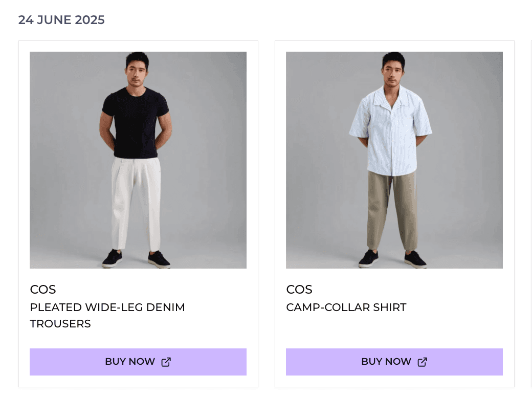Click external-link icon on shirt Buy Now button
This screenshot has width=532, height=397.
(x=423, y=362)
